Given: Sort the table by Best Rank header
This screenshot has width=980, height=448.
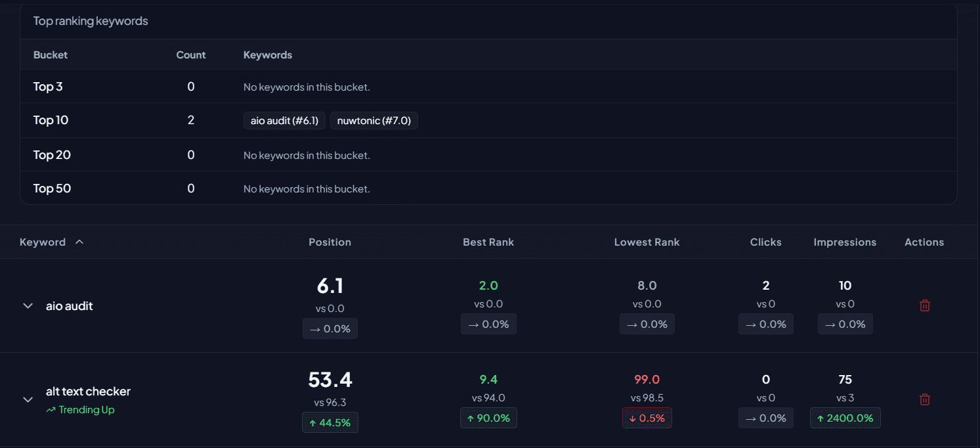Looking at the screenshot, I should tap(488, 242).
